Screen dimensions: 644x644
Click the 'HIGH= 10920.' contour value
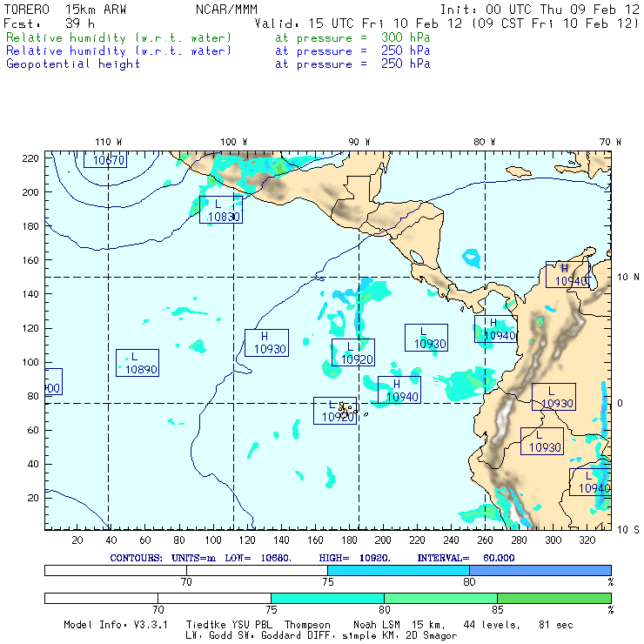pos(355,558)
